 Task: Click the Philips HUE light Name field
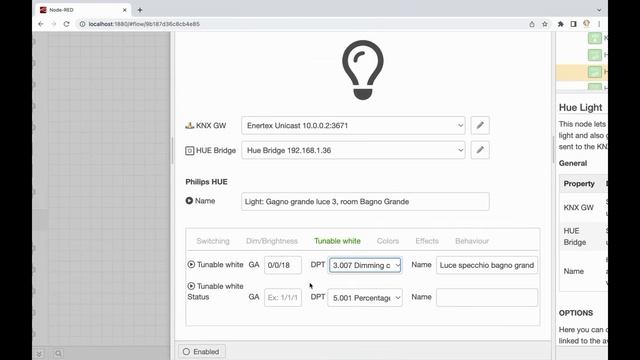coord(365,202)
